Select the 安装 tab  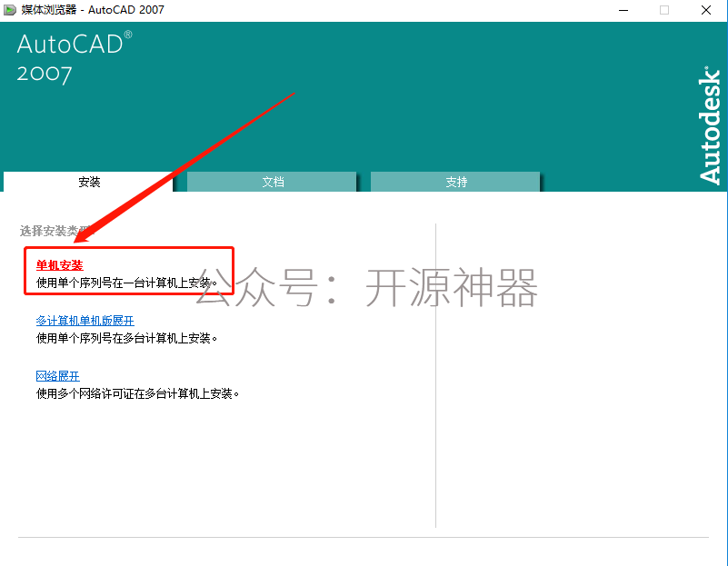(x=88, y=182)
